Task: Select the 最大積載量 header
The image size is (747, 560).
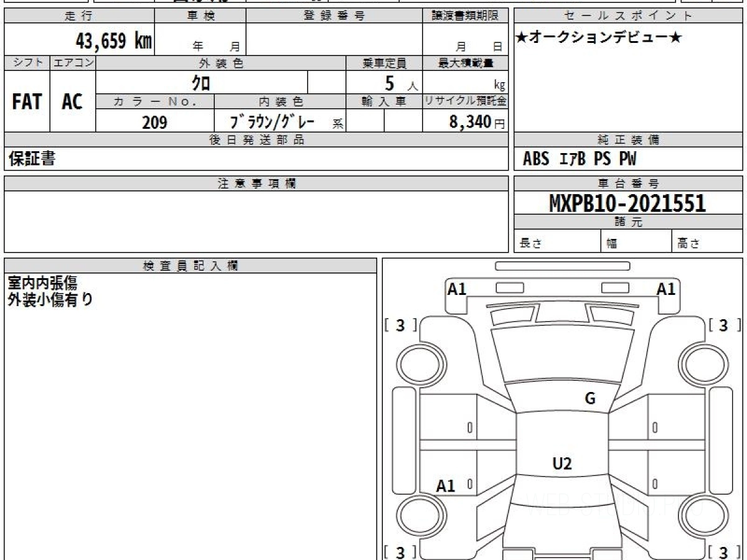Action: (466, 63)
